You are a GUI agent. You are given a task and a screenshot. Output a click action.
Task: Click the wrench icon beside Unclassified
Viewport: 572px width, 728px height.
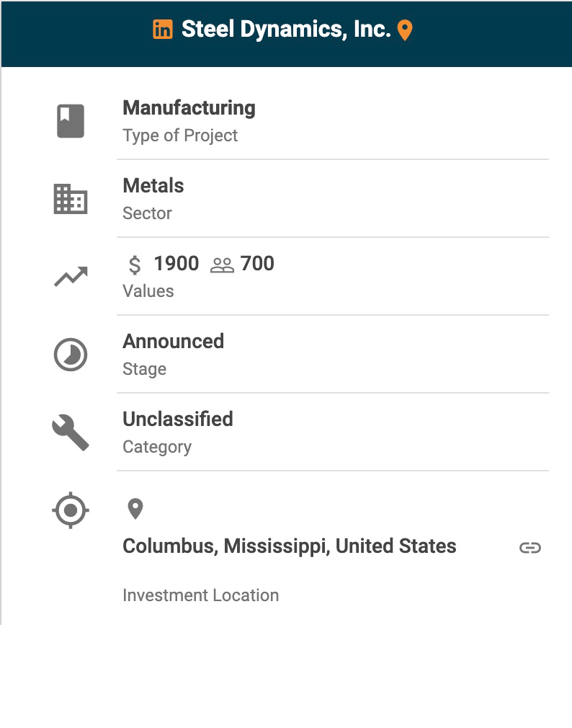pos(71,433)
